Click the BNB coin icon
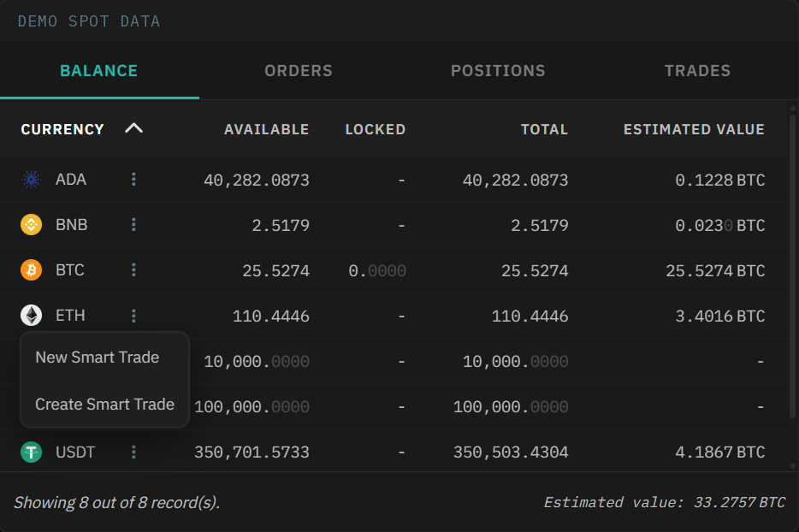The height and width of the screenshot is (532, 799). (31, 225)
